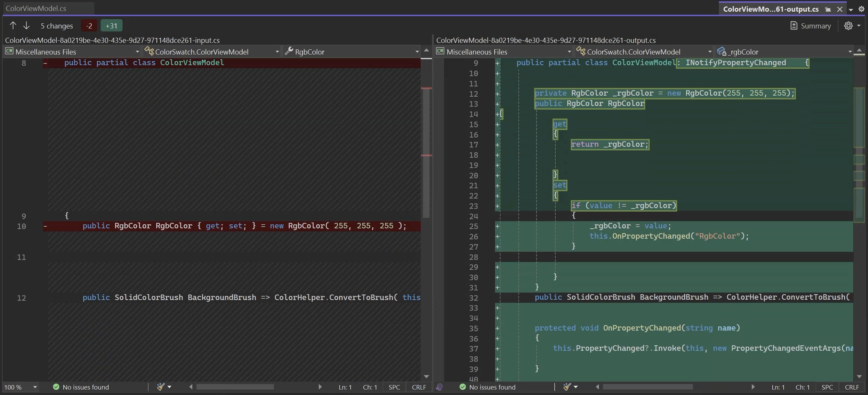Click wrench property icon beside RgbColor
The width and height of the screenshot is (868, 395).
289,51
